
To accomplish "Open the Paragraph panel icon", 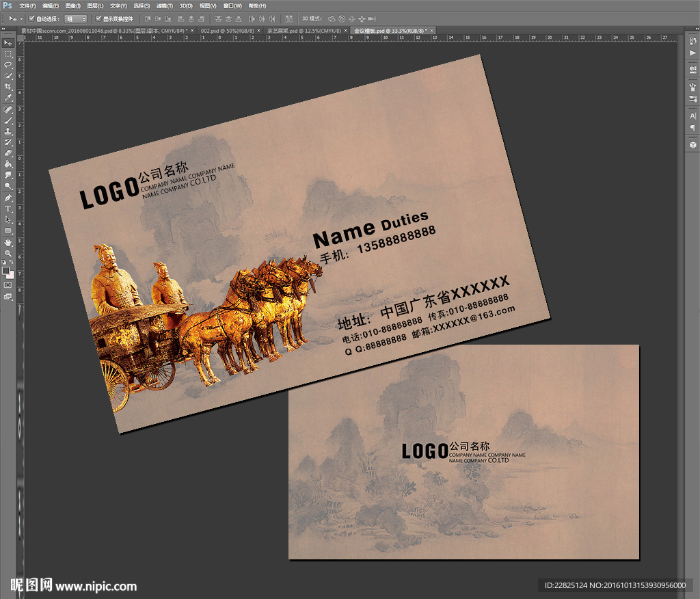I will (x=692, y=128).
